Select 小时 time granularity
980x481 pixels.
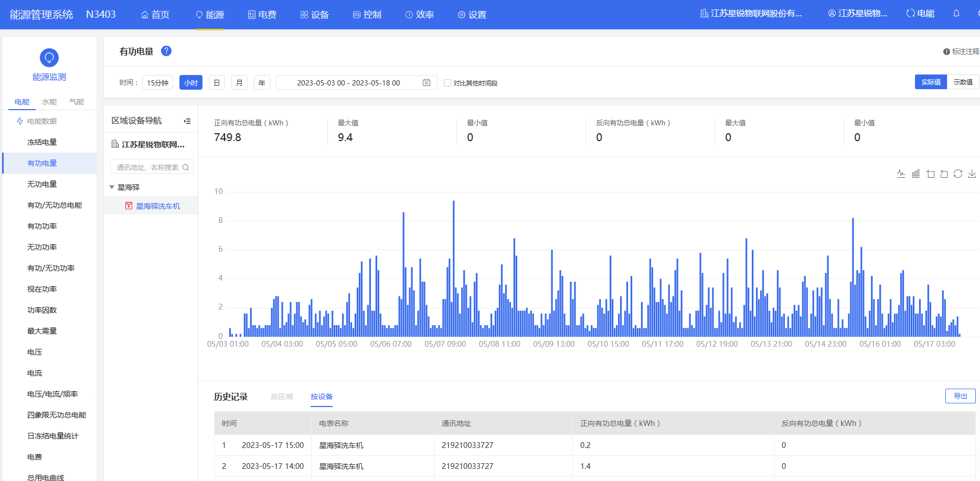click(x=191, y=82)
